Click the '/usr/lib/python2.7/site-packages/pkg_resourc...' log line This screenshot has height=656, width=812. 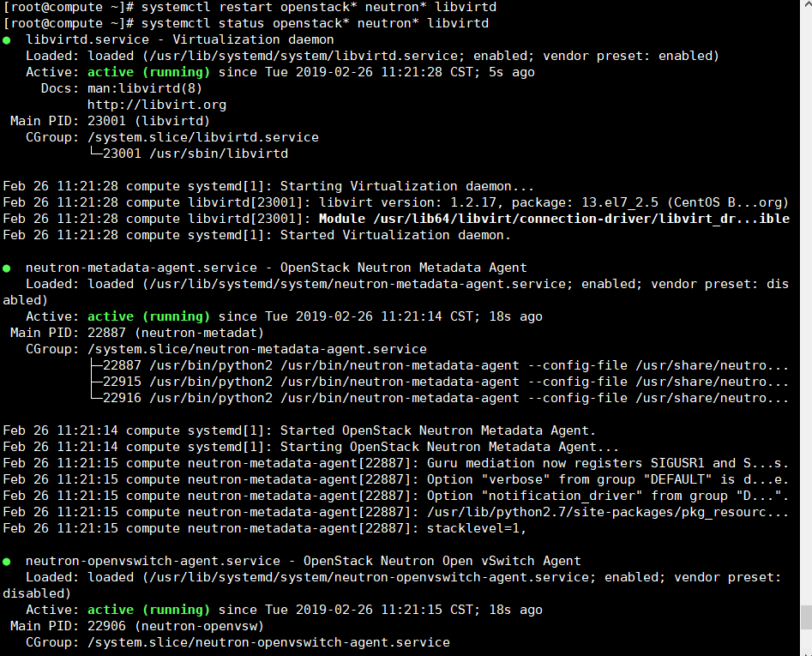[x=395, y=512]
